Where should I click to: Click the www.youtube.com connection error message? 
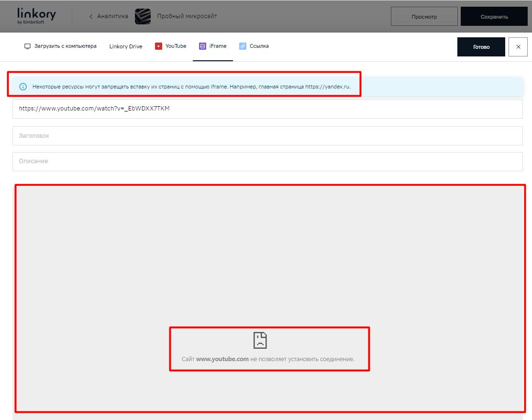click(268, 359)
